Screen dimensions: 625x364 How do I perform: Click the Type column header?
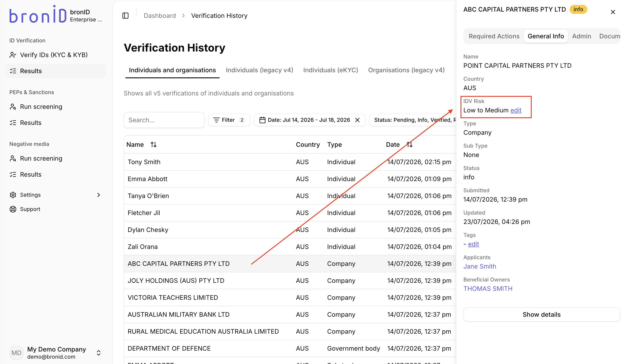pyautogui.click(x=334, y=145)
